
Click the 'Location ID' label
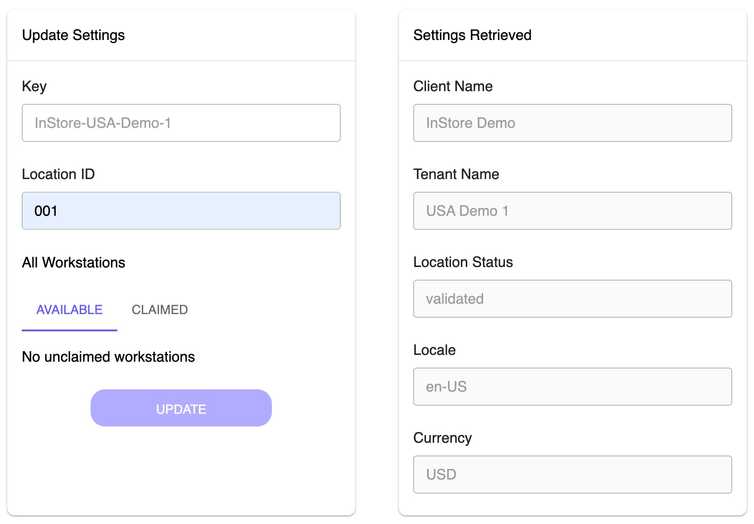point(58,174)
